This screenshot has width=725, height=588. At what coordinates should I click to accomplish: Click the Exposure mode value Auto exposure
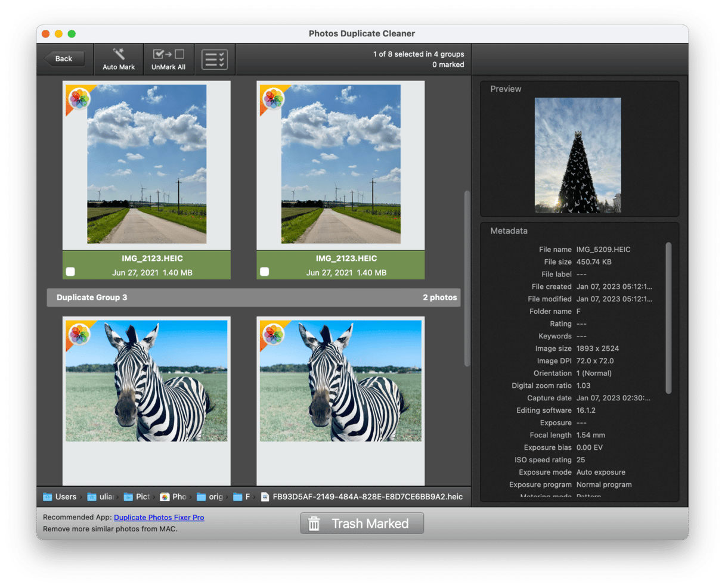(x=601, y=472)
